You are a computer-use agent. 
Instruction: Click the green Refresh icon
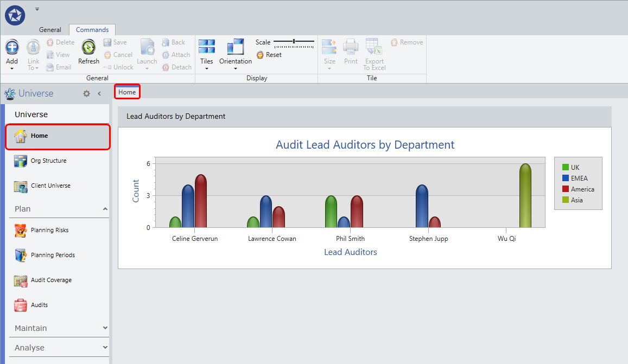(x=88, y=47)
